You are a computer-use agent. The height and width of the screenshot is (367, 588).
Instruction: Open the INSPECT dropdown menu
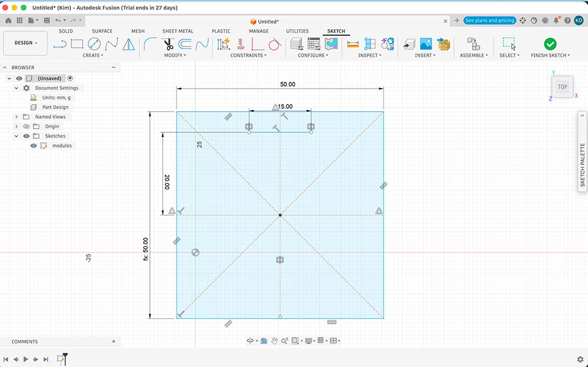click(x=370, y=55)
